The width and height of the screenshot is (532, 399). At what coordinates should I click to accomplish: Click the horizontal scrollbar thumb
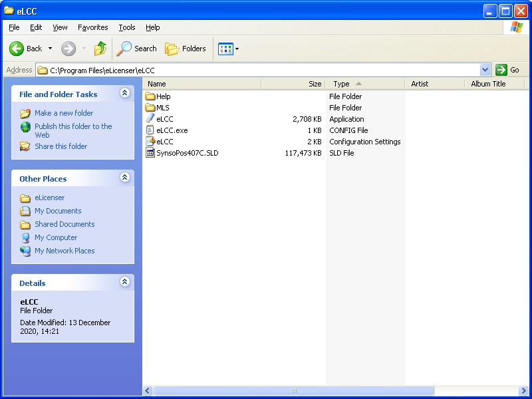click(x=293, y=390)
